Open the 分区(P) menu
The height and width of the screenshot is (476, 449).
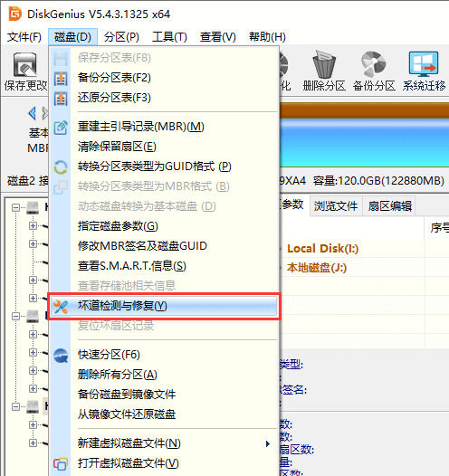pyautogui.click(x=121, y=37)
